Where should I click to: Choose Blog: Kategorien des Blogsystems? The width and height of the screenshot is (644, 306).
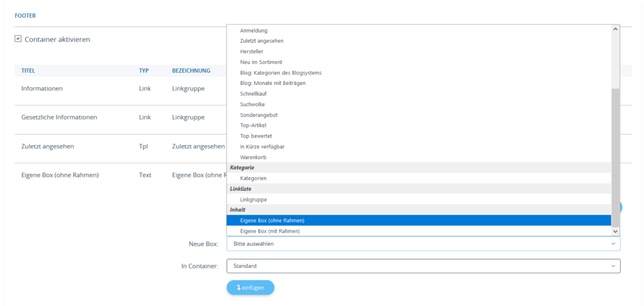pos(280,73)
